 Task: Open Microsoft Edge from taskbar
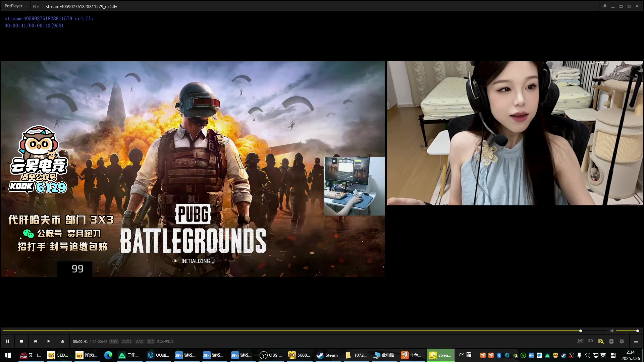coord(108,355)
